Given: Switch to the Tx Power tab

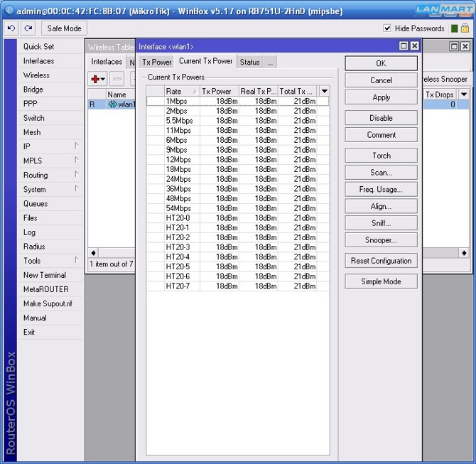Looking at the screenshot, I should point(156,63).
